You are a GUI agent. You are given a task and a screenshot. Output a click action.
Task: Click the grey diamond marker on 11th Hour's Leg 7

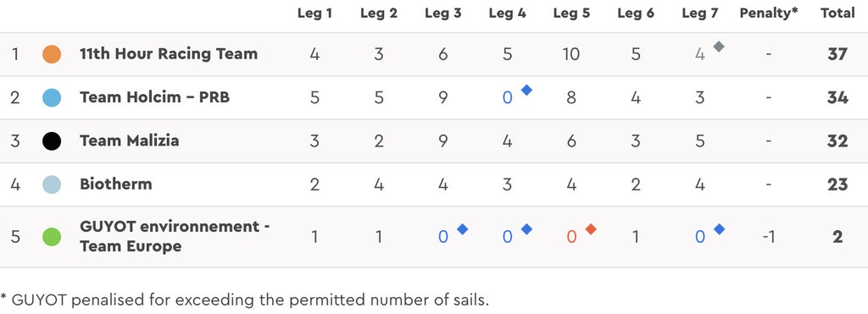pos(719,47)
